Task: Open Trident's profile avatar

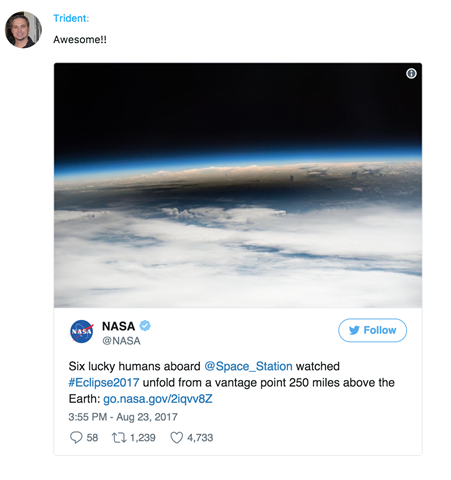Action: pos(23,30)
